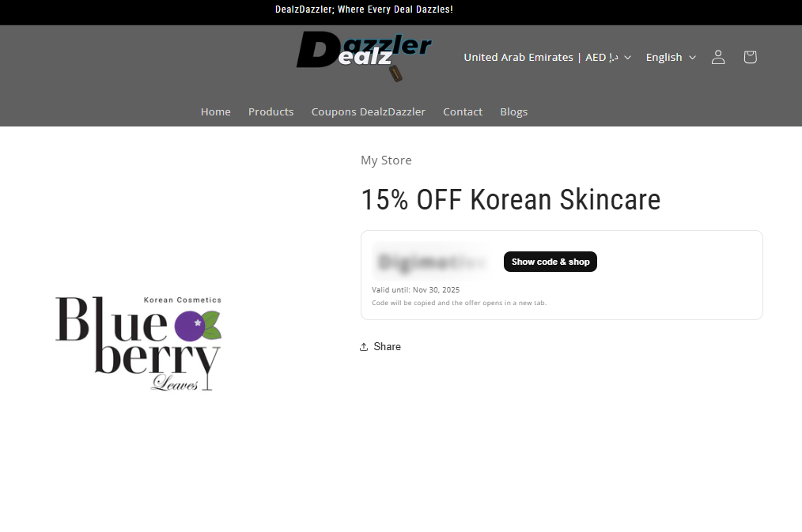The image size is (802, 532).
Task: Visit the Blogs section
Action: [513, 111]
